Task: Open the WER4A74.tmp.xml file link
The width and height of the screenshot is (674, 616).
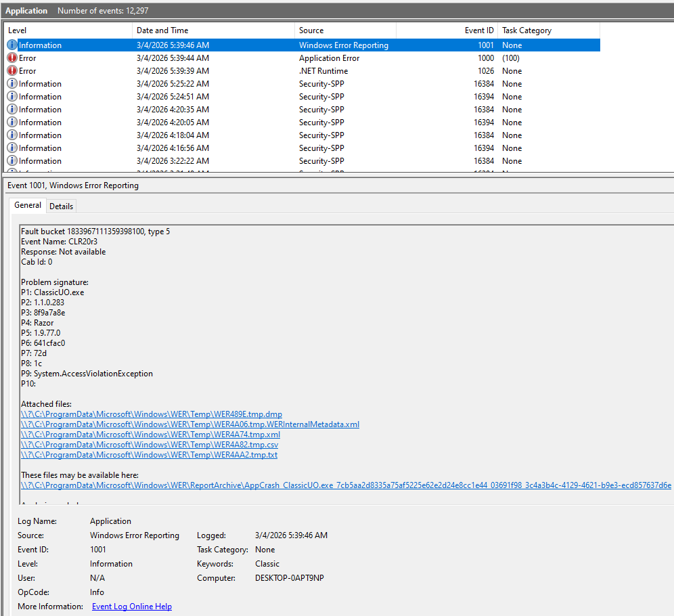Action: [x=150, y=435]
